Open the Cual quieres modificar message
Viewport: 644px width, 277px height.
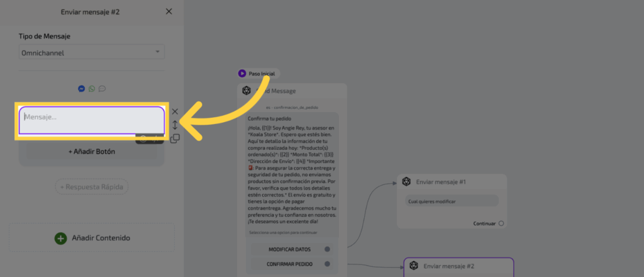(x=452, y=201)
